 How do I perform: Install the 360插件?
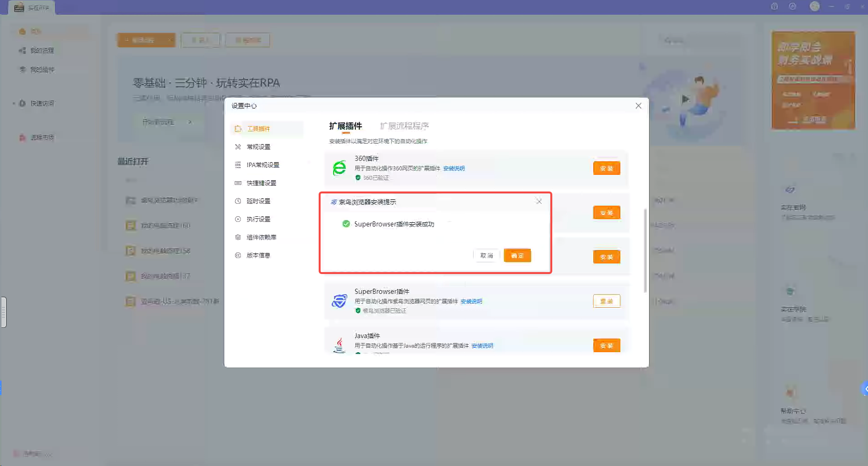click(x=607, y=168)
